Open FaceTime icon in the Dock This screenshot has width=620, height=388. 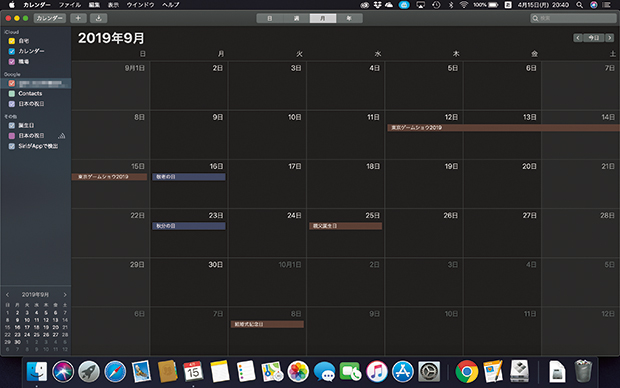tap(350, 371)
